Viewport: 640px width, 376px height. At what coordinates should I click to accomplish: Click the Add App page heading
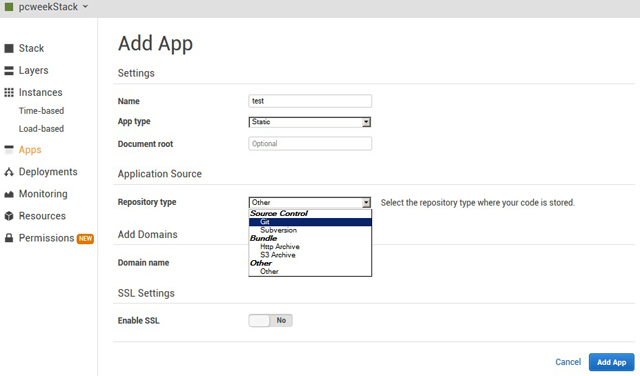pos(155,44)
